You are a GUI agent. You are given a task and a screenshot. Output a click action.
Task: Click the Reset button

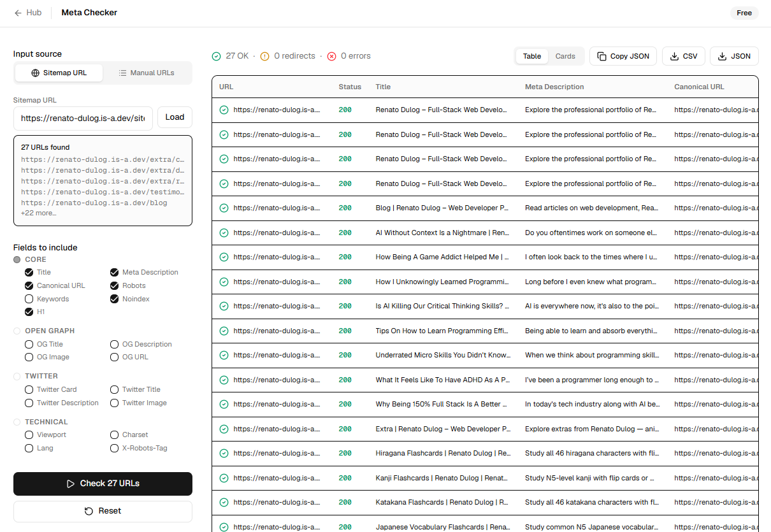point(103,511)
